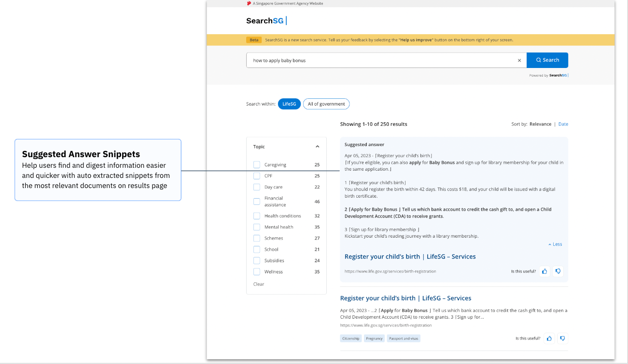
Task: Check the Financial assistance topic filter
Action: click(x=256, y=201)
